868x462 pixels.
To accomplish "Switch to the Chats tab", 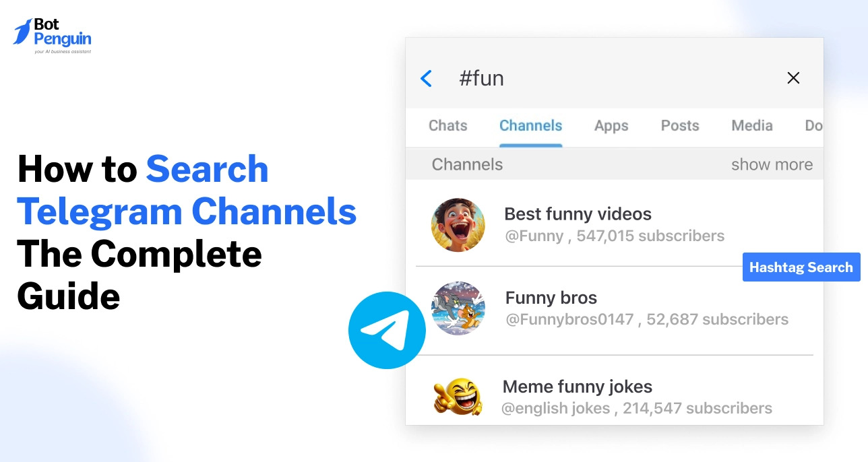I will click(x=447, y=126).
